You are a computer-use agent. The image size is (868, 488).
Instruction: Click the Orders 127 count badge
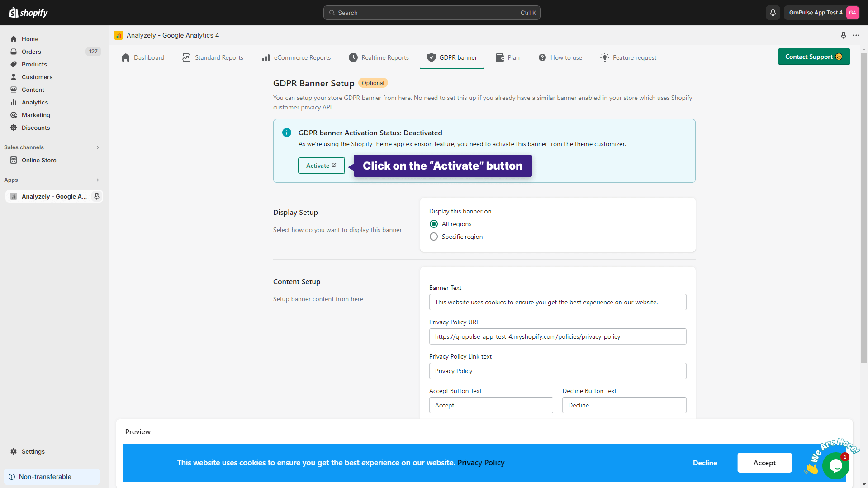[x=93, y=52]
